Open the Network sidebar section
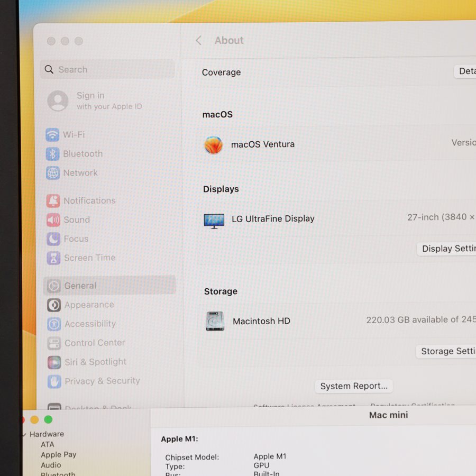Image resolution: width=476 pixels, height=476 pixels. click(110, 173)
